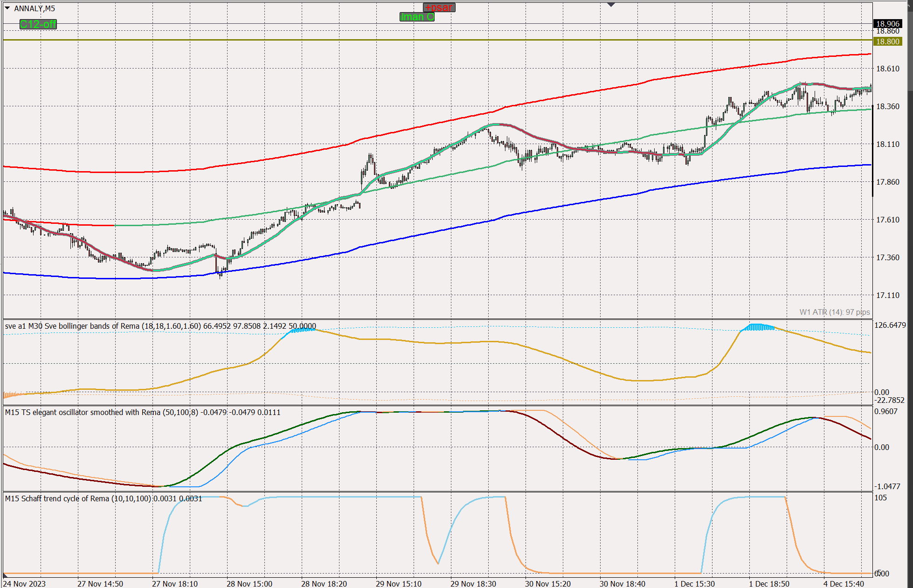Click the current price label 18.906
This screenshot has height=588, width=913.
[x=887, y=24]
